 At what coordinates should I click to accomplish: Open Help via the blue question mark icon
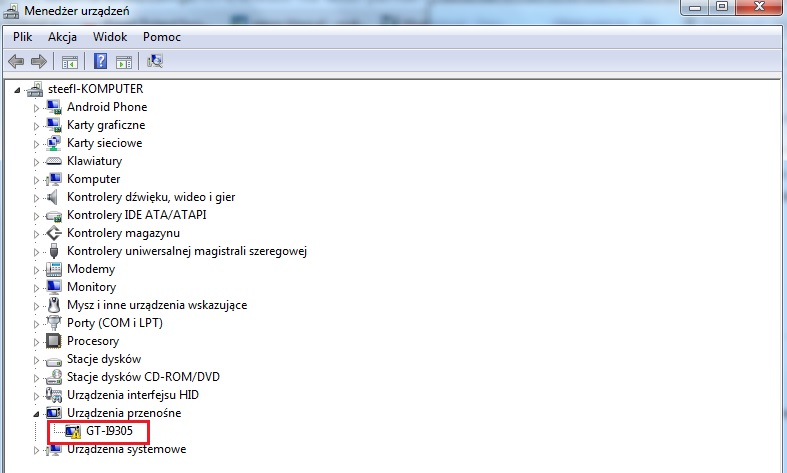point(100,61)
